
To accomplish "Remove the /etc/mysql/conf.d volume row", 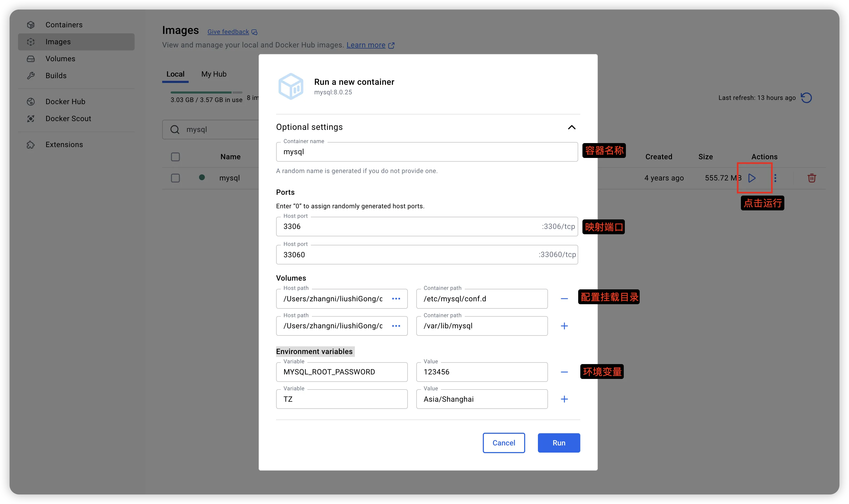I will pos(564,299).
